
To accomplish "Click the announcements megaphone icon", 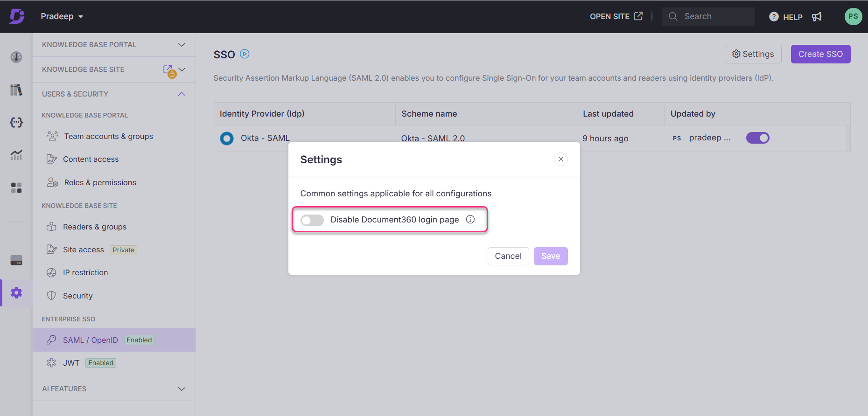I will pos(817,17).
